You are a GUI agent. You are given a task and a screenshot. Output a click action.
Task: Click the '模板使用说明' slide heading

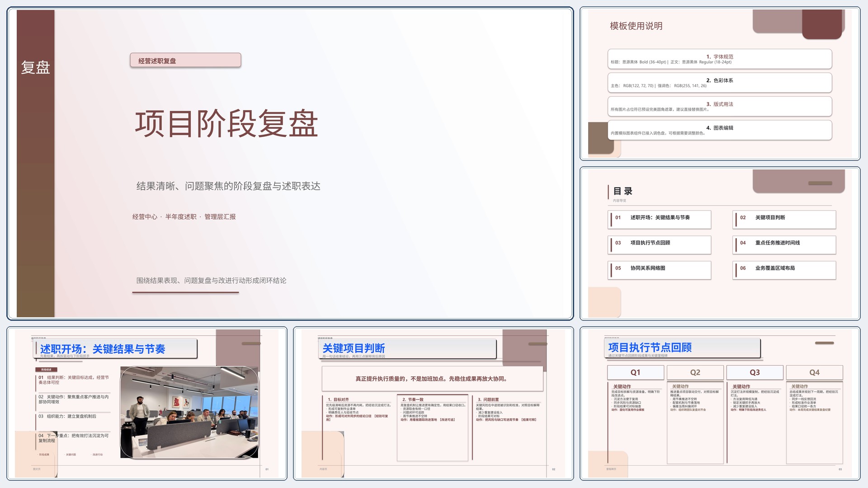point(636,26)
